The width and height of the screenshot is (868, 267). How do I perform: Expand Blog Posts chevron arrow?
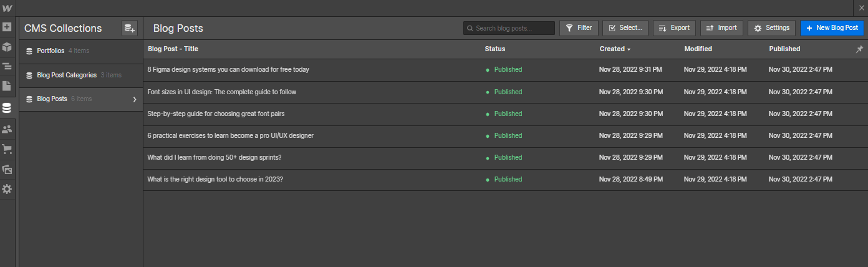tap(135, 99)
